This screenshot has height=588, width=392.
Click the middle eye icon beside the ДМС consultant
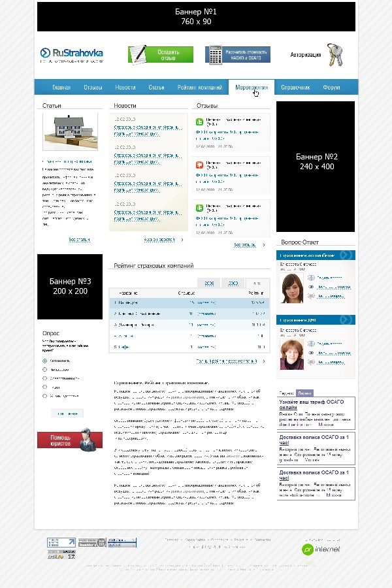coord(311,353)
